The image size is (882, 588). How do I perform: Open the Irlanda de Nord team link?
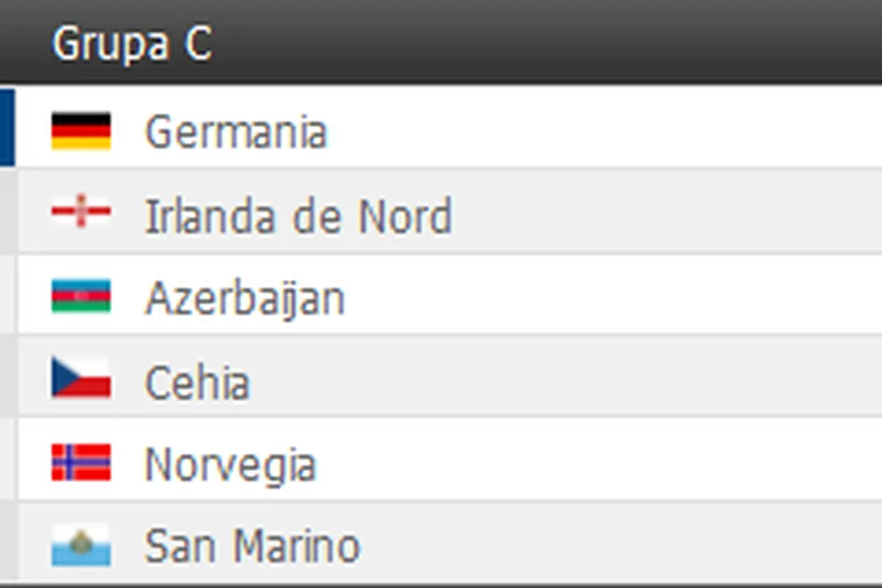tap(298, 216)
